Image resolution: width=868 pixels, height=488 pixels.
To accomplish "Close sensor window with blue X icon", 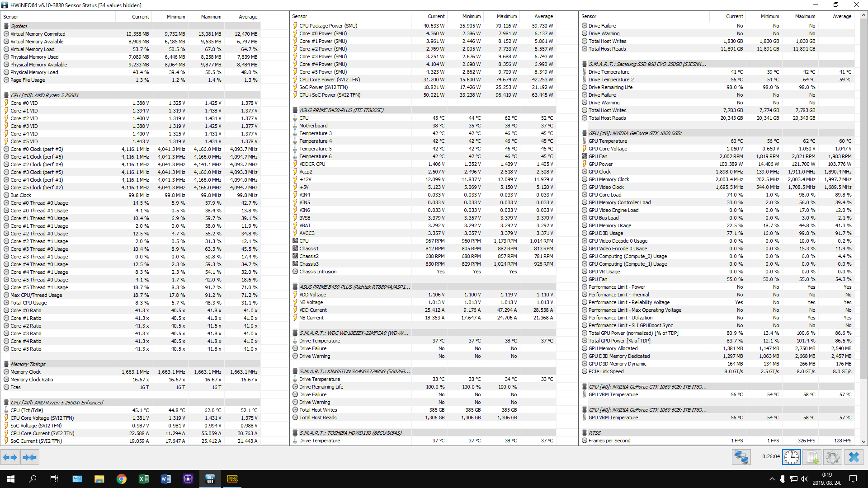I will pos(854,457).
